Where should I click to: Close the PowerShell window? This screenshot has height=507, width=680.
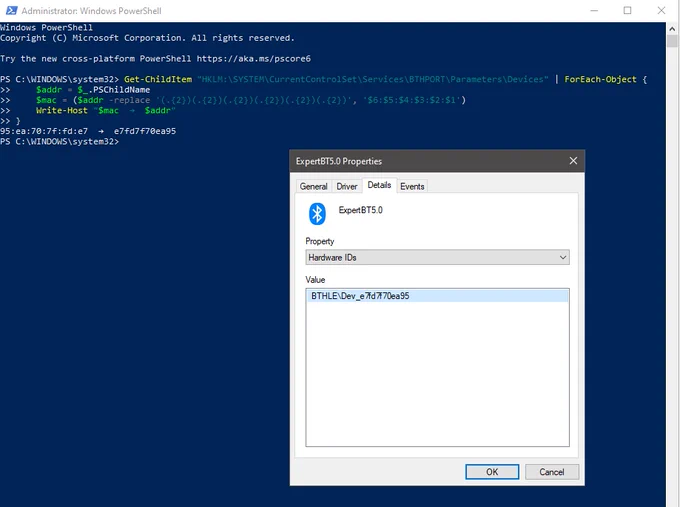point(661,10)
